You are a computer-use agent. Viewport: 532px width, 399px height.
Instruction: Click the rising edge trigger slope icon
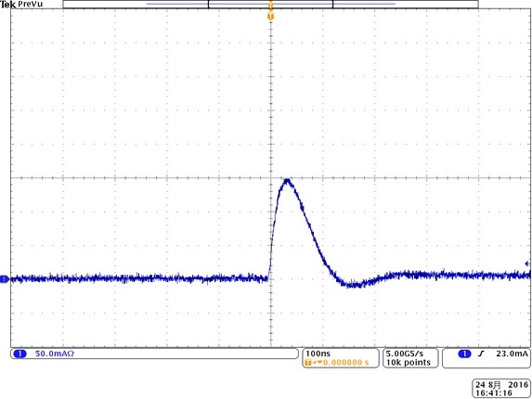tap(481, 354)
